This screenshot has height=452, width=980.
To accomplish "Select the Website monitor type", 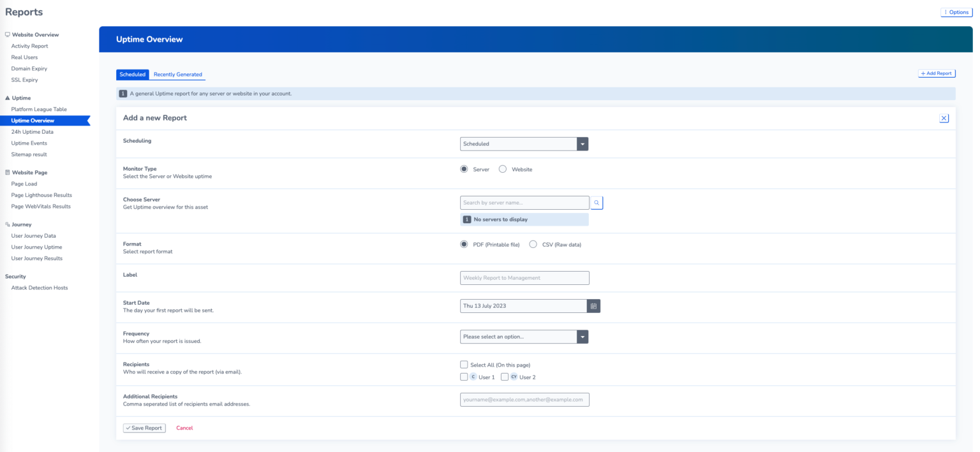I will [x=502, y=169].
